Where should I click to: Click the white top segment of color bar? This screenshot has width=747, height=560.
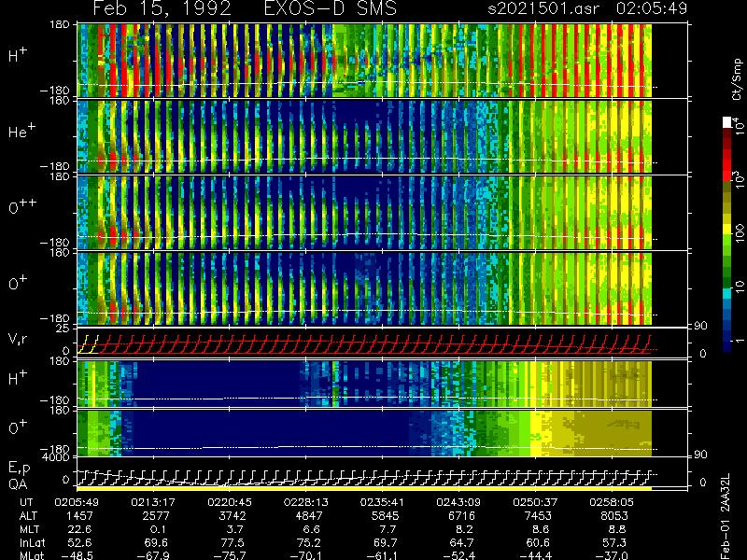tap(727, 122)
